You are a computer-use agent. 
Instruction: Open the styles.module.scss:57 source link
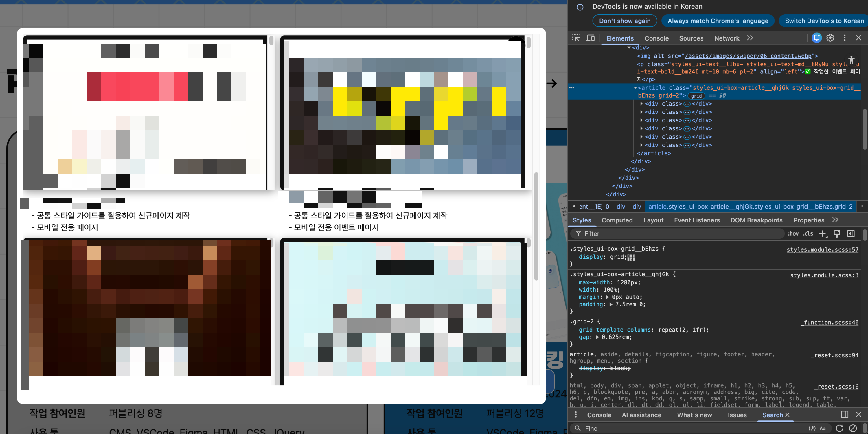[822, 249]
